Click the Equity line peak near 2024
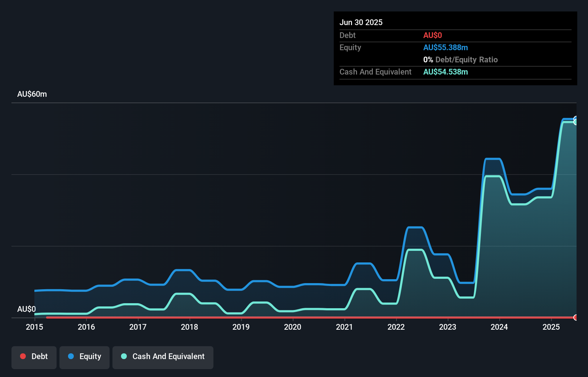The width and height of the screenshot is (588, 377). click(x=493, y=158)
